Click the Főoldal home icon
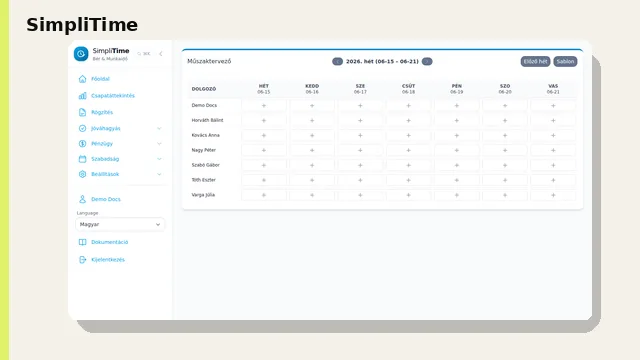The height and width of the screenshot is (360, 640). pyautogui.click(x=82, y=79)
